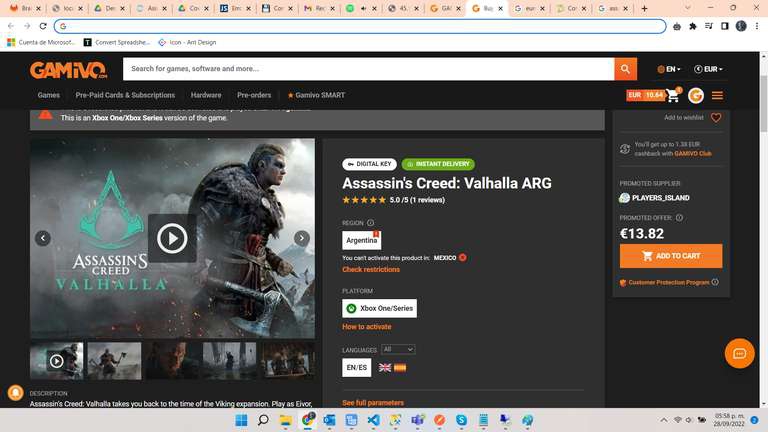
Task: Open Outlook from taskbar
Action: 329,420
